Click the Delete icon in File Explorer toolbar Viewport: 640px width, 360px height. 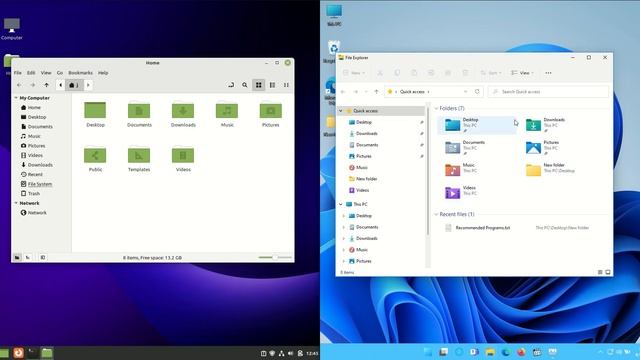(465, 73)
